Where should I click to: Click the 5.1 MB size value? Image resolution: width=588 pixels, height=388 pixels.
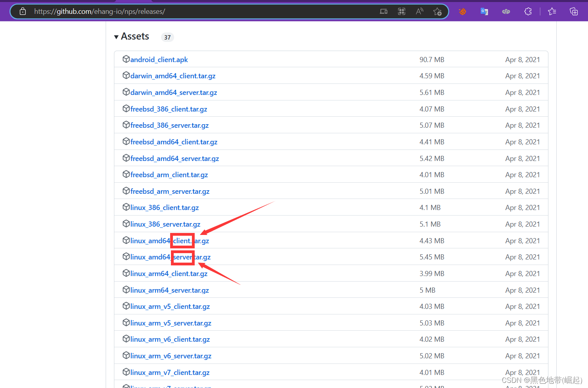pos(430,224)
